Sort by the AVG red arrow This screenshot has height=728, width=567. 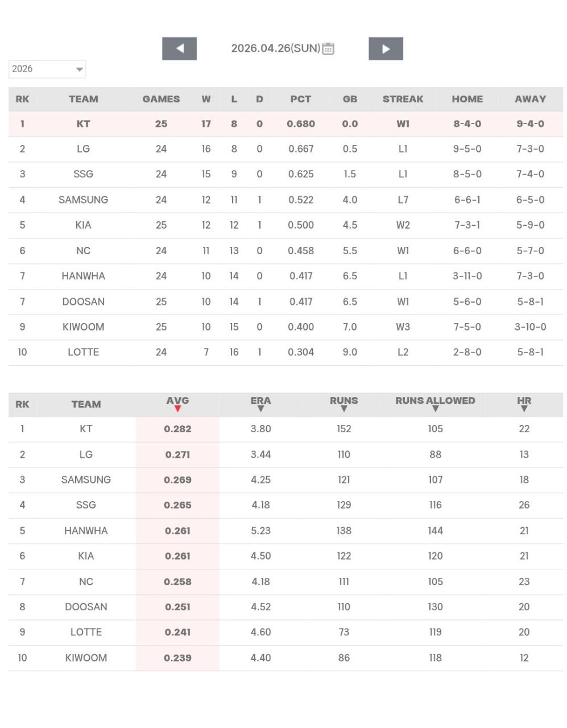pyautogui.click(x=177, y=408)
